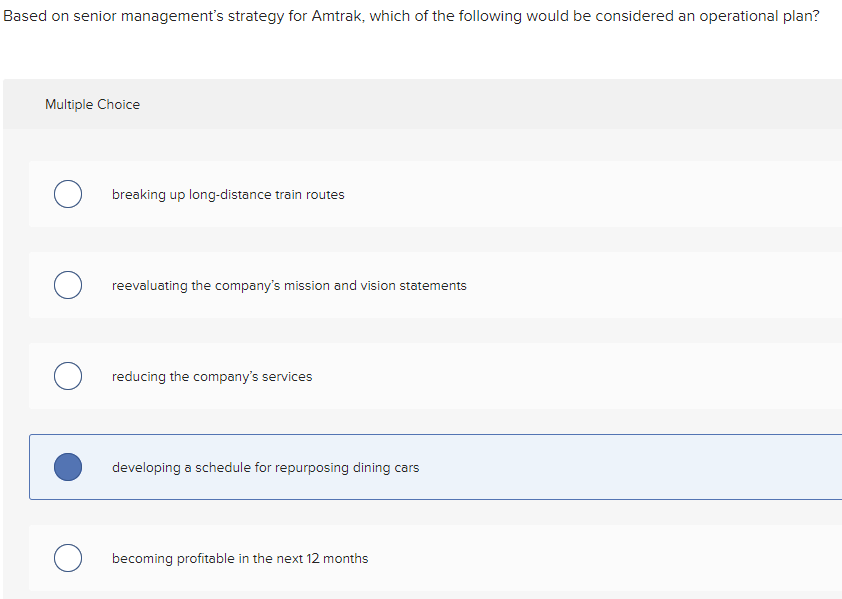Click the answer text 'reducing the company's services'
This screenshot has height=599, width=842.
[212, 376]
